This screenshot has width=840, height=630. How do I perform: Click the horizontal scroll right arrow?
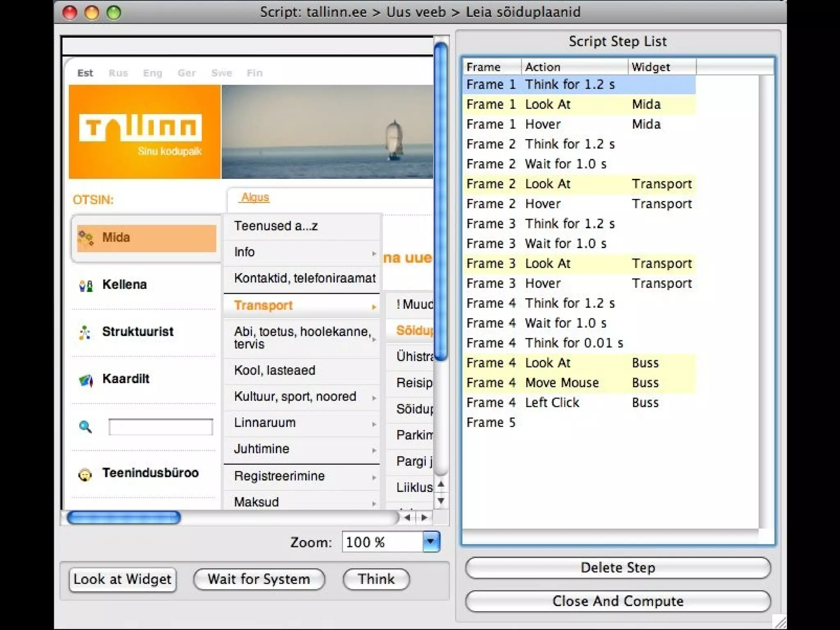click(x=425, y=518)
